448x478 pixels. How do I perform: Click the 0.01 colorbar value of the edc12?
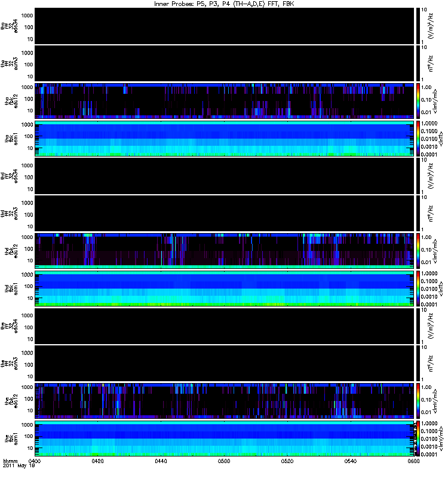click(426, 412)
